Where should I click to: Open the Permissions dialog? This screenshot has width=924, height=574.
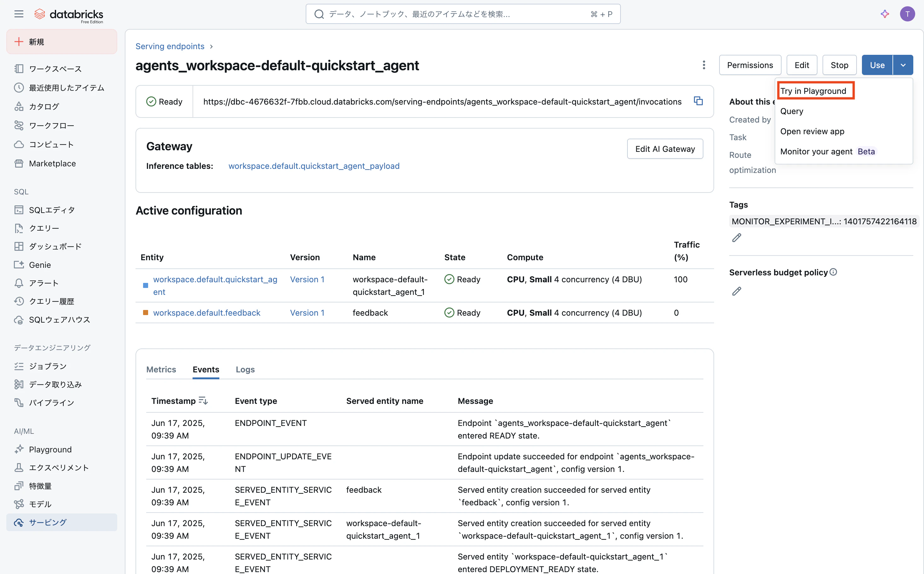pyautogui.click(x=750, y=65)
